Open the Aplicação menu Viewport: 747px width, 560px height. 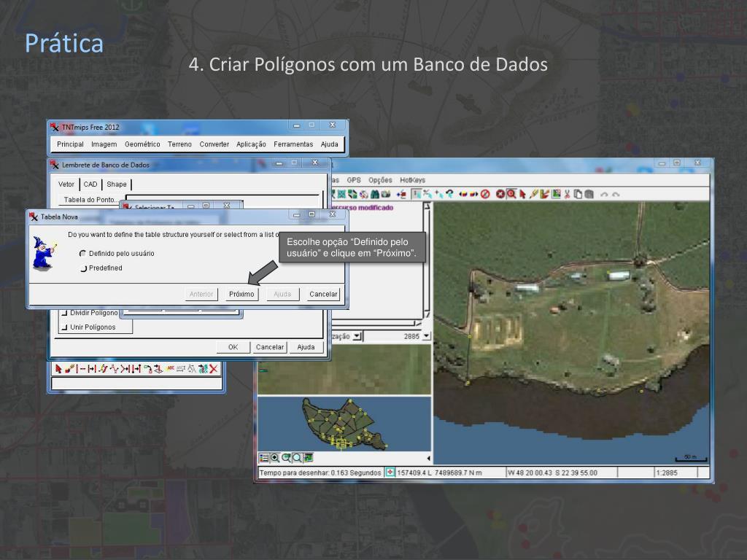pyautogui.click(x=251, y=144)
